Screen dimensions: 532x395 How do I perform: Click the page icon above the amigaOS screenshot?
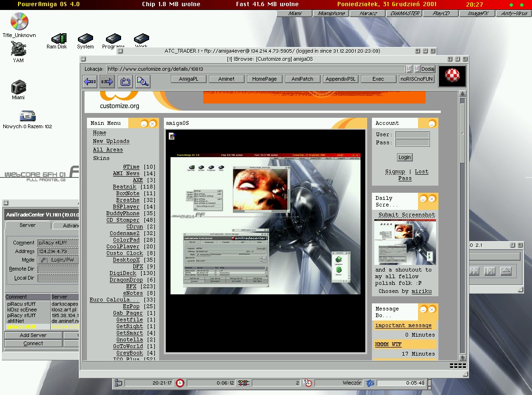171,136
